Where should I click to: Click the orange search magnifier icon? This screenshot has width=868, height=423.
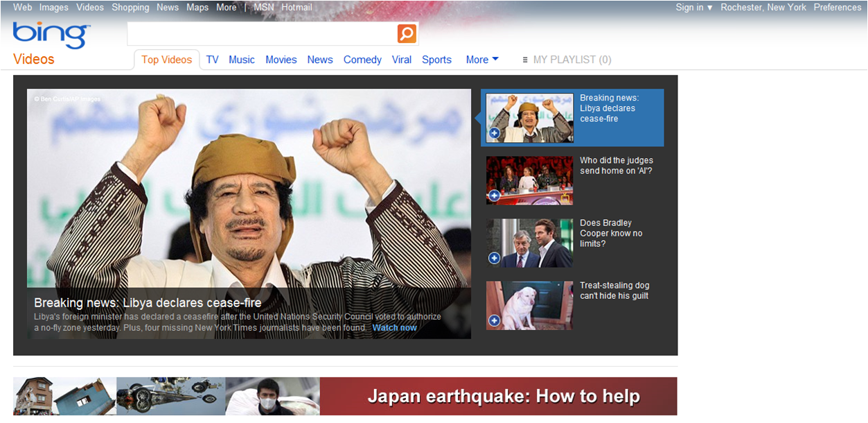[407, 33]
